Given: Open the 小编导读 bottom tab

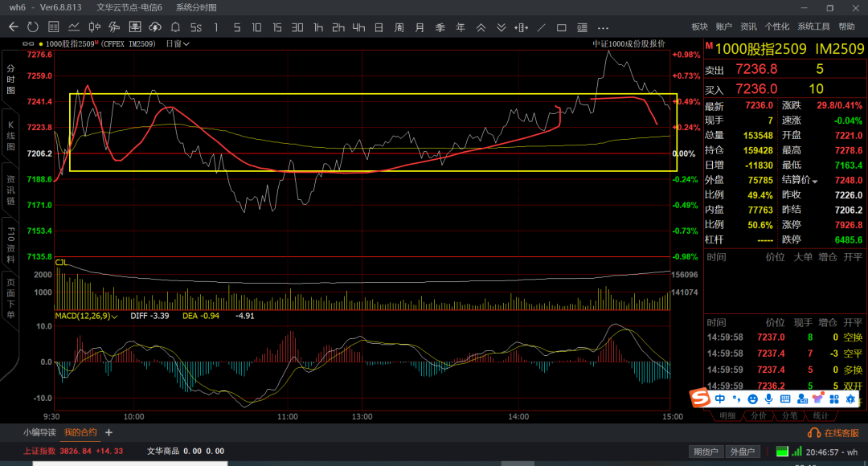Looking at the screenshot, I should coord(39,432).
